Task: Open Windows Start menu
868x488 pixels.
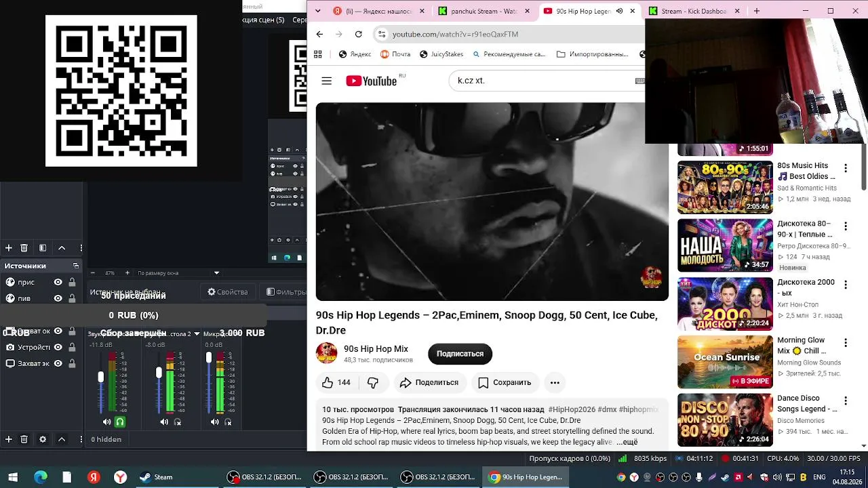Action: click(x=13, y=477)
